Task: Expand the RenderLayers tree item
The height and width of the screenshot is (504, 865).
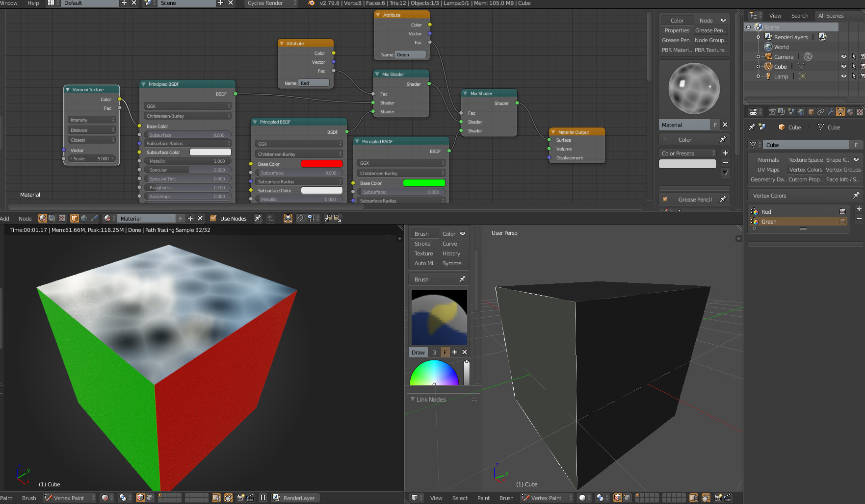Action: coord(758,37)
